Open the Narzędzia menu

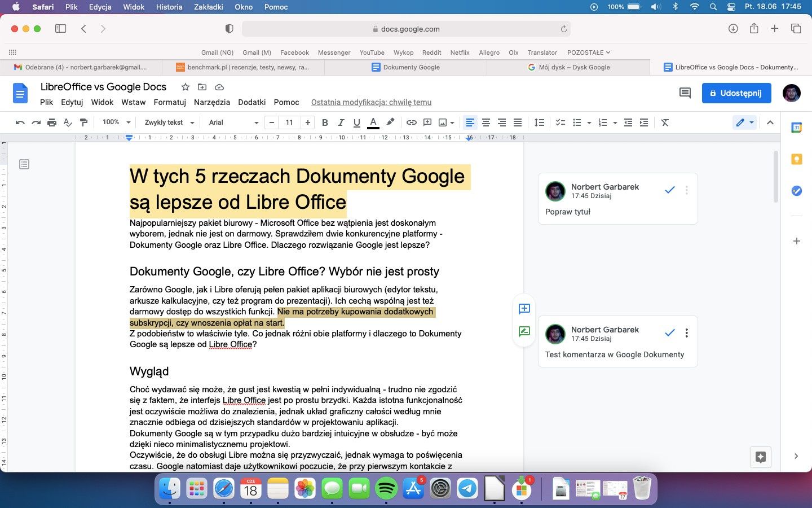click(212, 102)
